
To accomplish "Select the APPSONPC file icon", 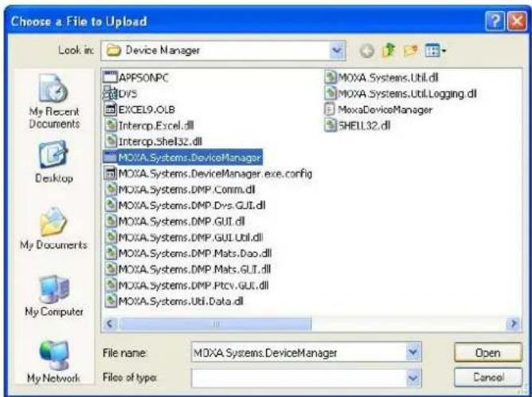I will coord(110,77).
